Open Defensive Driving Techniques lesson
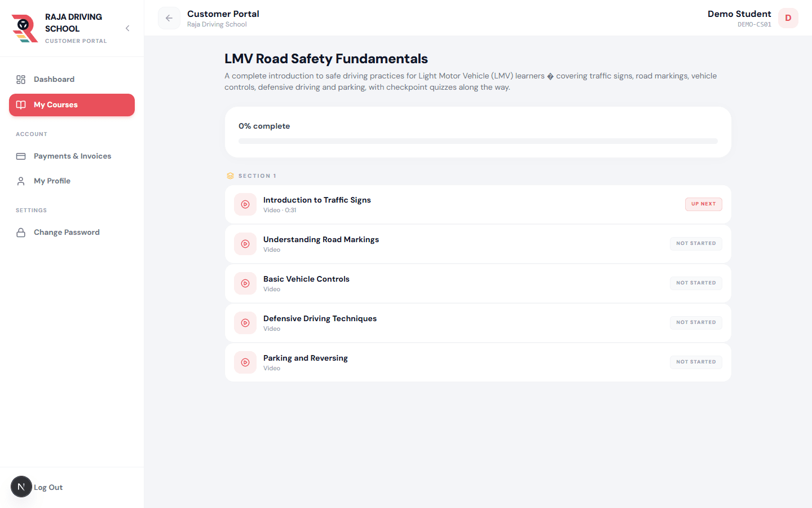Viewport: 812px width, 508px height. [x=478, y=323]
